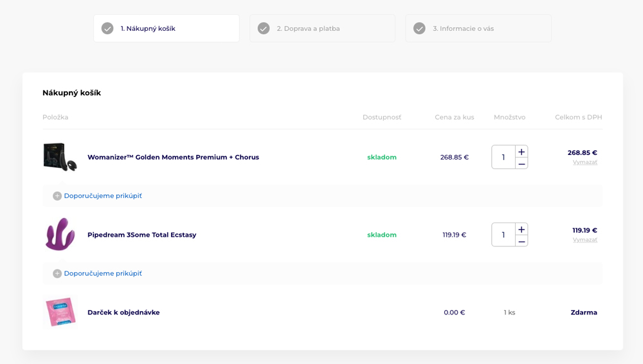The width and height of the screenshot is (643, 364).
Task: Click skladom status in Pipedream row
Action: [382, 235]
